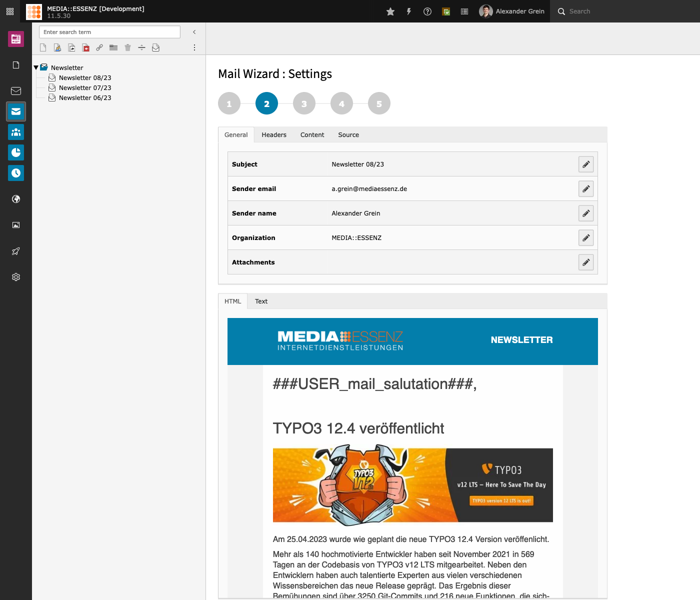The height and width of the screenshot is (600, 700).
Task: Select Newsletter 08/23 in tree
Action: 85,77
